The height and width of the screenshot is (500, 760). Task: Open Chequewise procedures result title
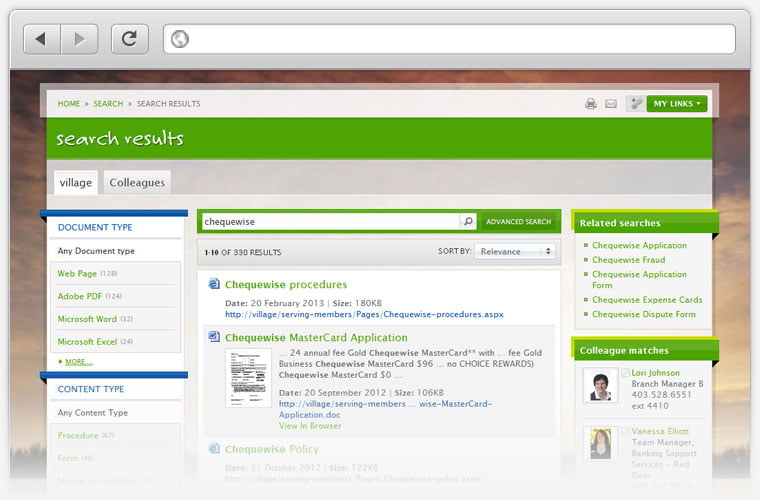point(286,284)
